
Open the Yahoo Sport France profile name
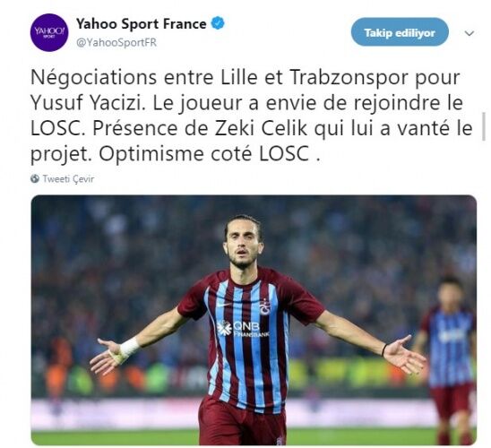142,24
